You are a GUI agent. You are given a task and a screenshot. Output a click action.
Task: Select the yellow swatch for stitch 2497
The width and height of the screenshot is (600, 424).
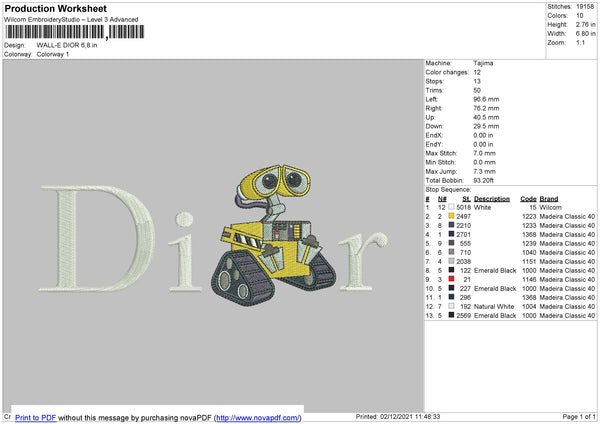coord(452,216)
